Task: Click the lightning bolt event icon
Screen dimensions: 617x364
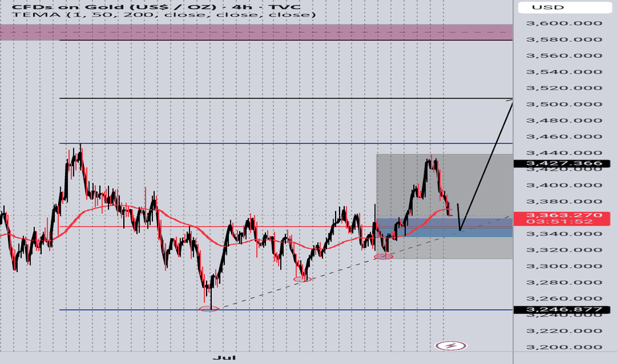Action: click(x=451, y=346)
